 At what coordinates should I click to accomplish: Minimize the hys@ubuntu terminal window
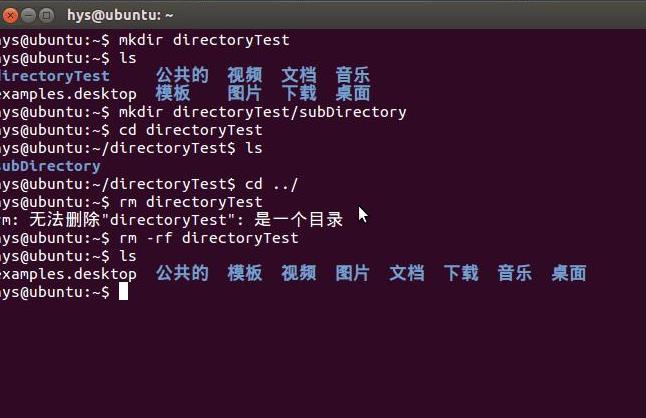coord(28,15)
